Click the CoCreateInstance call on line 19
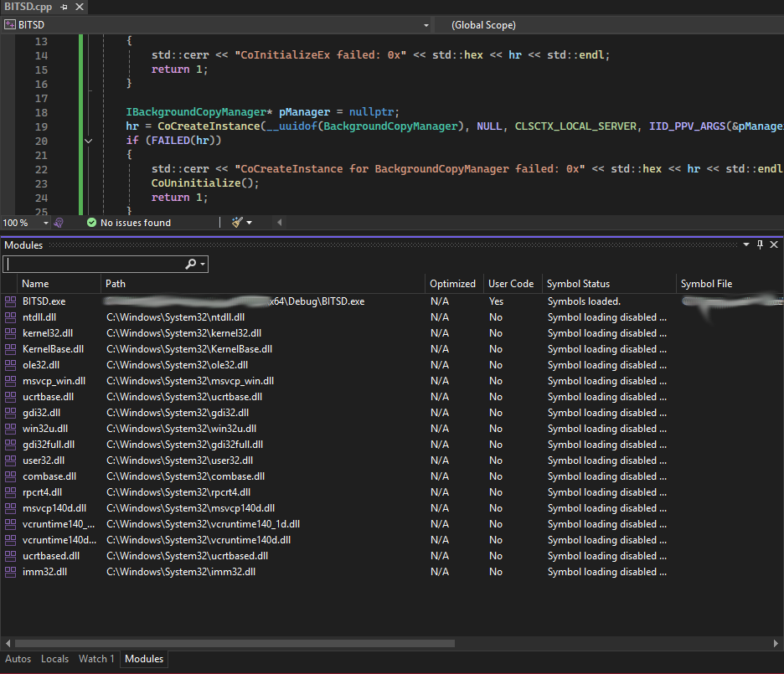 [x=209, y=126]
